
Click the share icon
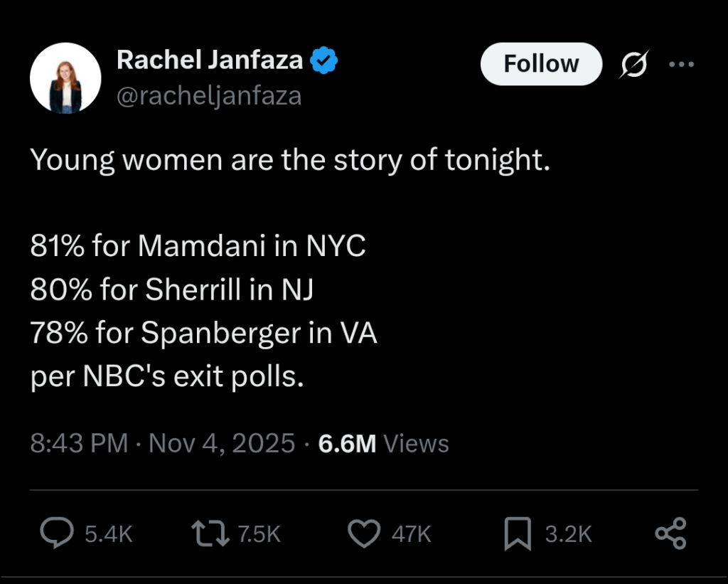[670, 533]
